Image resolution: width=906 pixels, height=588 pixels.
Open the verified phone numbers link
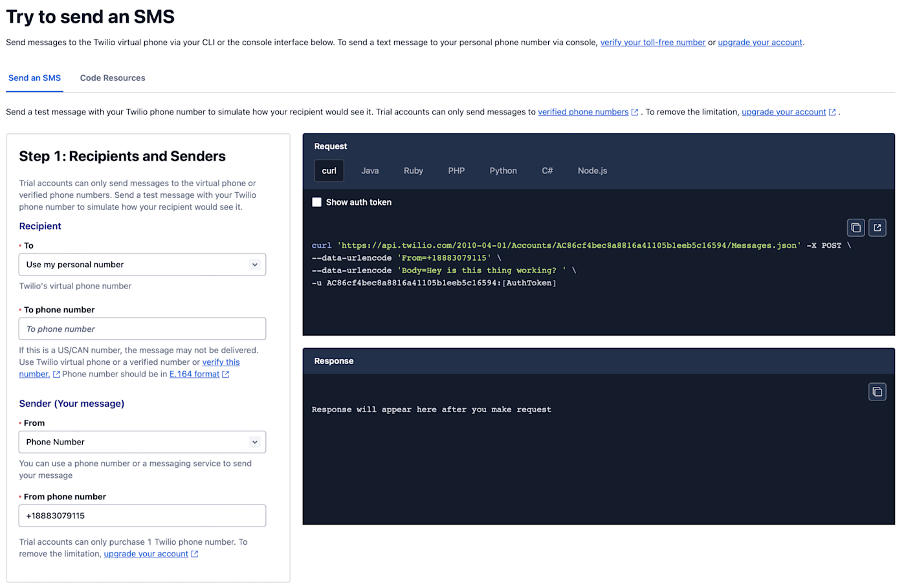[583, 113]
